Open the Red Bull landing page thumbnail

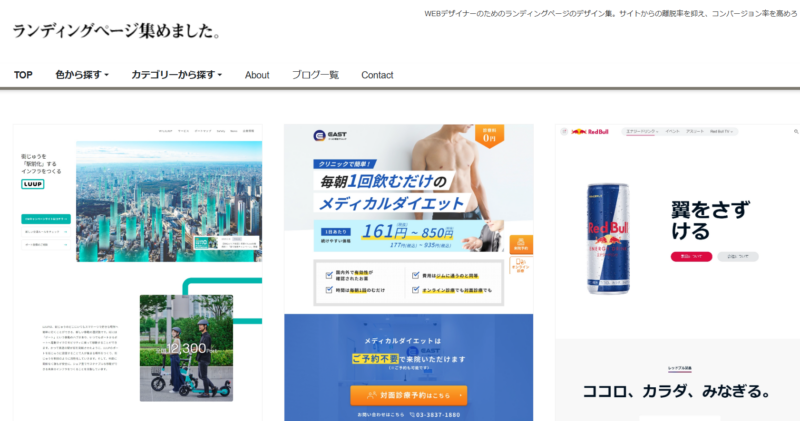coord(678,273)
